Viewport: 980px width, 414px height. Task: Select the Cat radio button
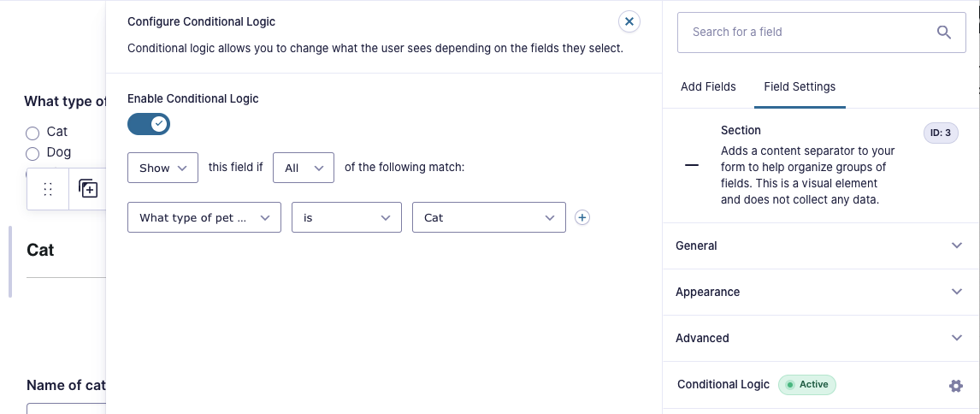point(32,133)
